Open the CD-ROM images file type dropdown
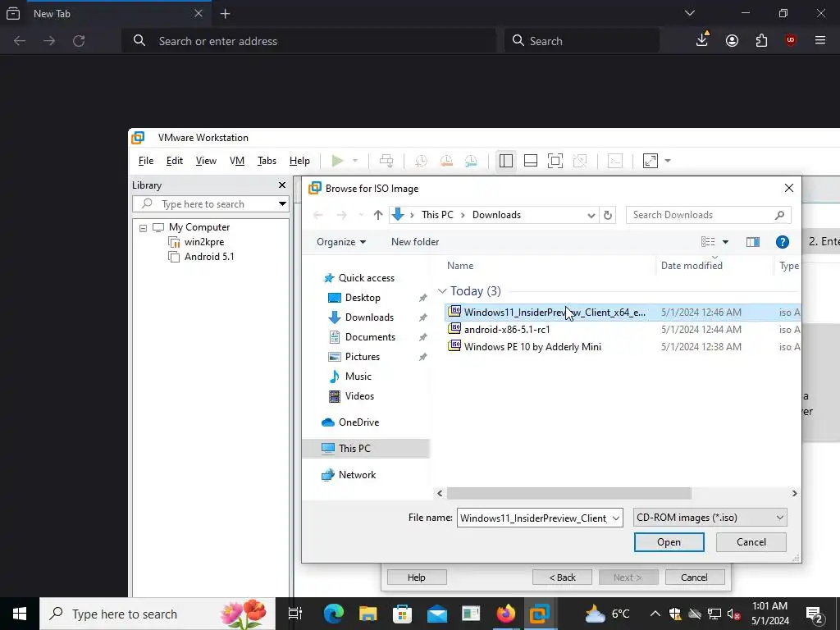This screenshot has height=630, width=840. coord(710,518)
